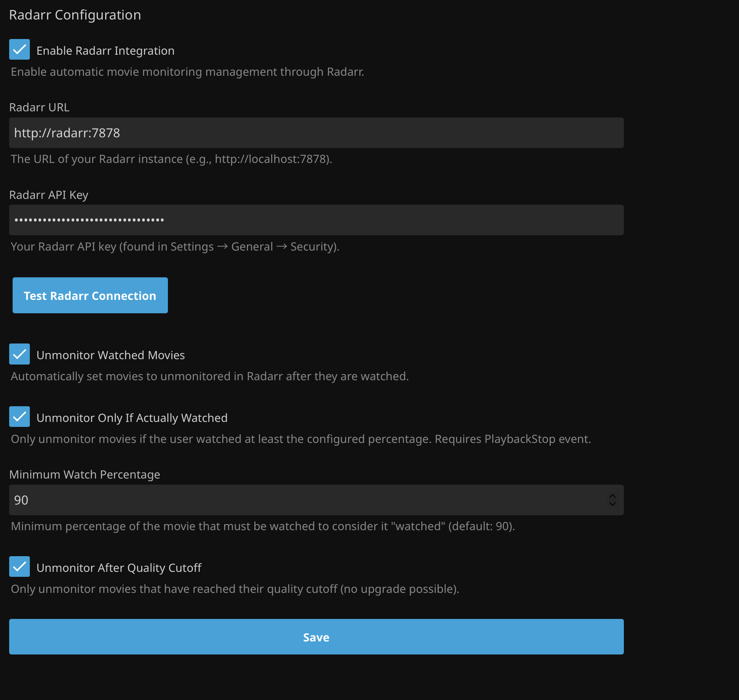The image size is (739, 700).
Task: Click the URL text http://radarr:7878
Action: pyautogui.click(x=67, y=133)
